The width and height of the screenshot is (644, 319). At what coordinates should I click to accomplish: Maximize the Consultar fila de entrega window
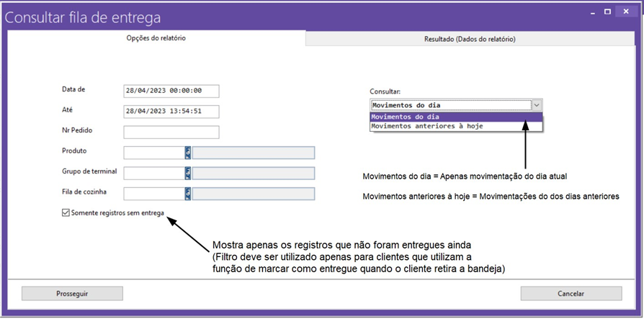tap(607, 12)
